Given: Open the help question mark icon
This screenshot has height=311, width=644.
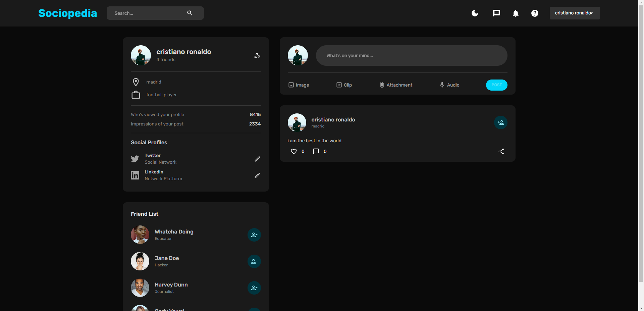Looking at the screenshot, I should pyautogui.click(x=535, y=13).
